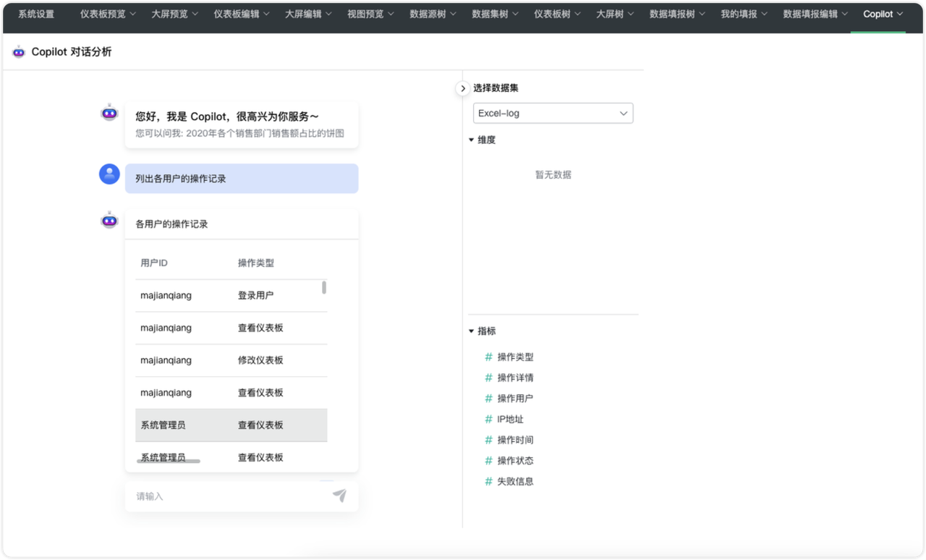Select the highlighted 系统管理员 table row
The width and height of the screenshot is (926, 560).
coord(231,425)
